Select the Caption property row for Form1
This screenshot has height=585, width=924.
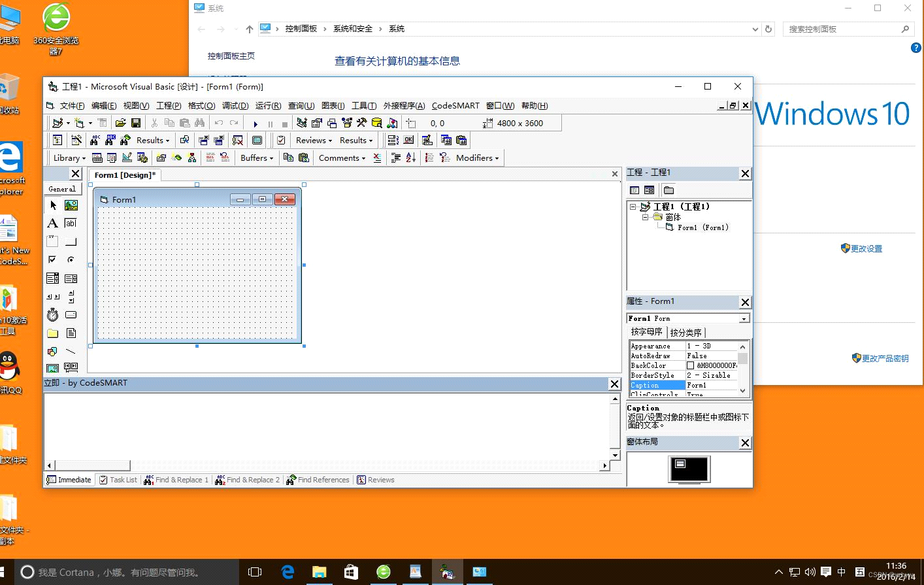[x=657, y=385]
